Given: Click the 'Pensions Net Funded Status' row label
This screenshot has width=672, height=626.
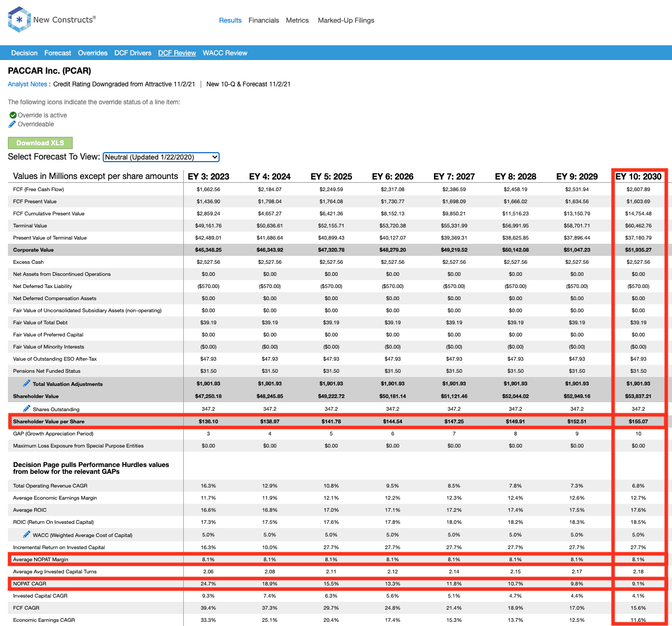Looking at the screenshot, I should pos(47,371).
